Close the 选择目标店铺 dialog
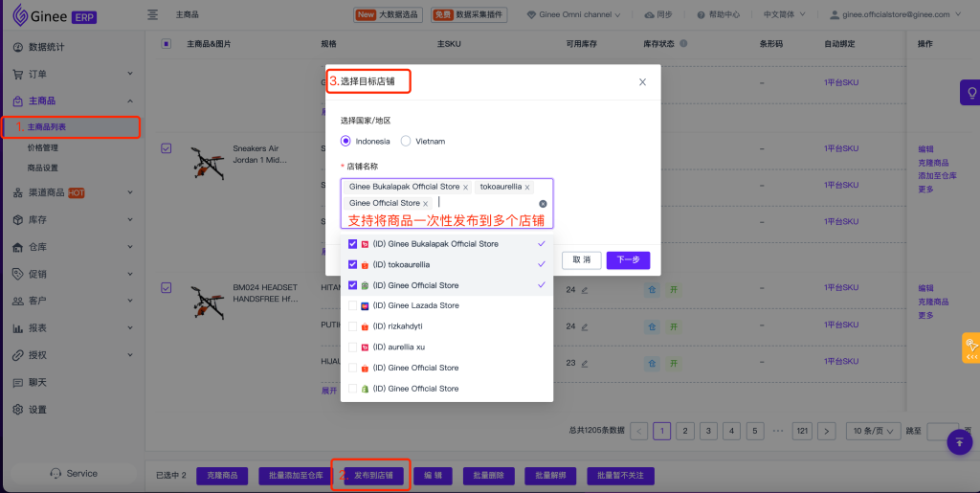Viewport: 980px width, 493px height. (x=642, y=82)
